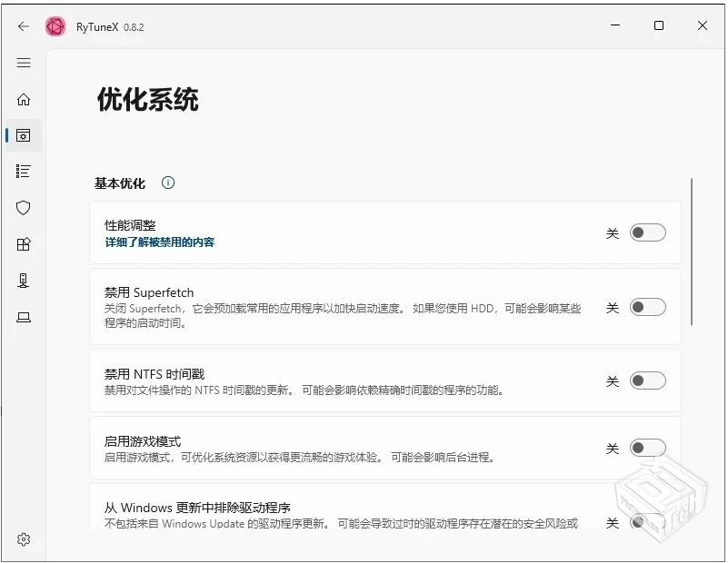The height and width of the screenshot is (563, 728).
Task: Click the back arrow navigation button
Action: tap(24, 26)
